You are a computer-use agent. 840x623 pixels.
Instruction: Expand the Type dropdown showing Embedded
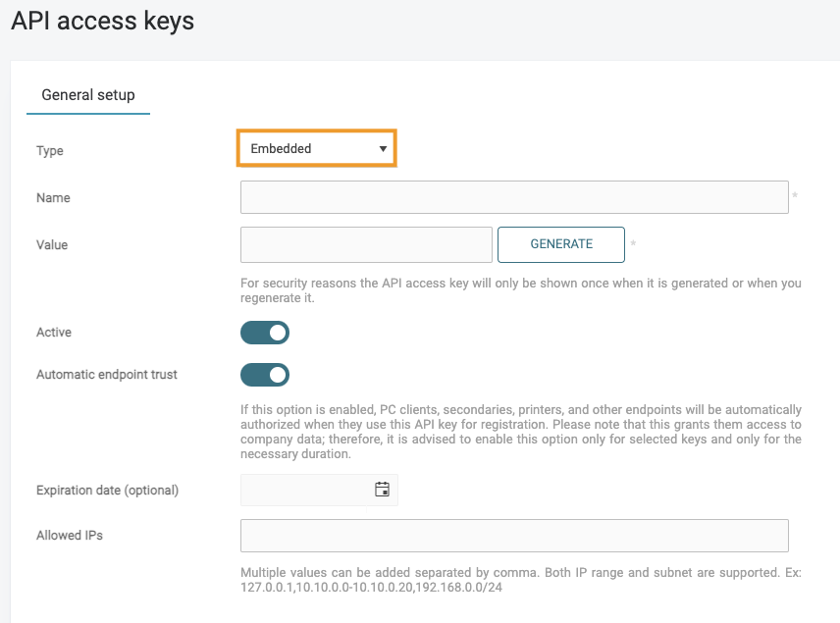(x=316, y=149)
